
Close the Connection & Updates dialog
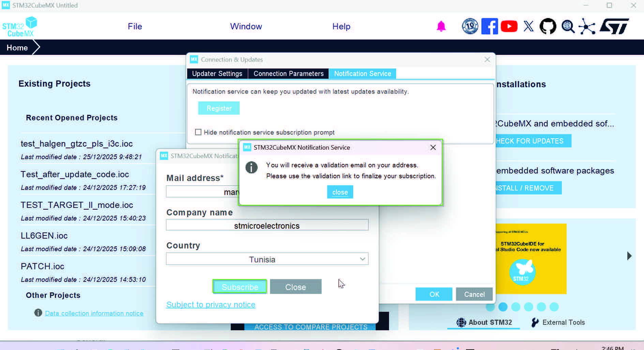(487, 60)
